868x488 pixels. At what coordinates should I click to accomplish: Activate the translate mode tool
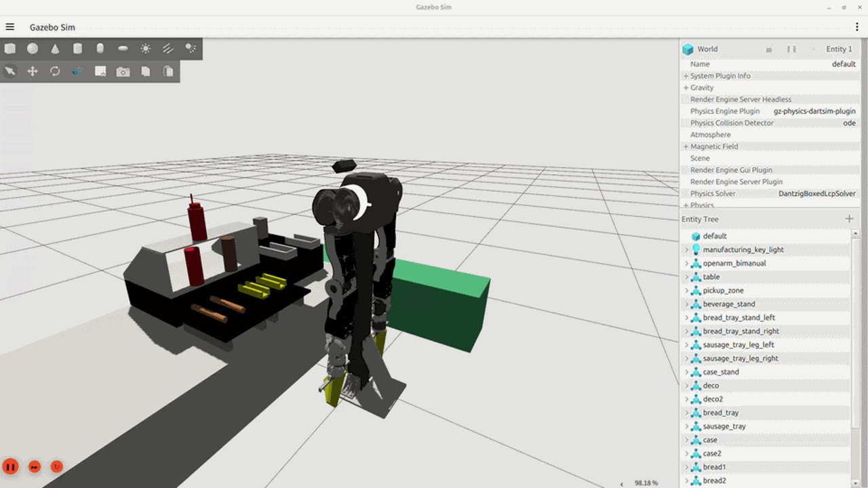(x=33, y=71)
